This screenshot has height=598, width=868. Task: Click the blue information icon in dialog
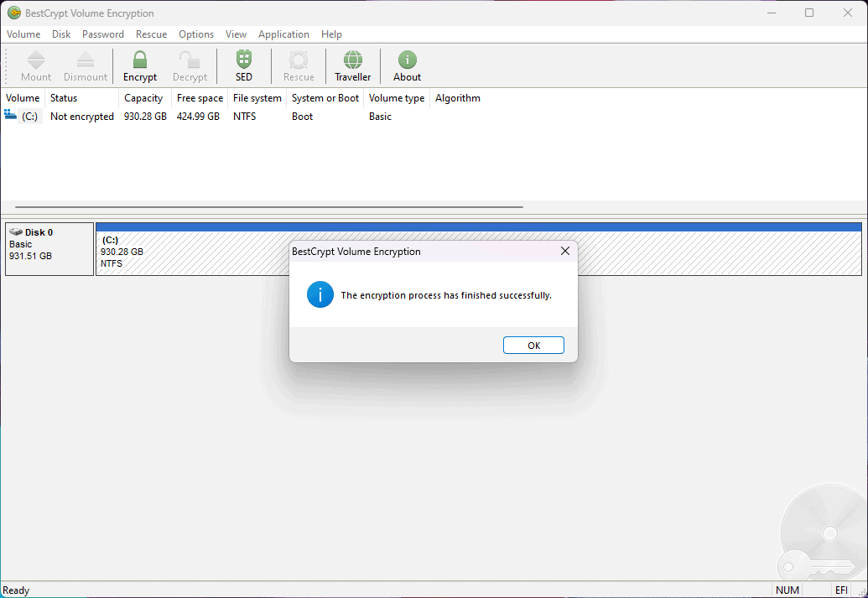[320, 294]
